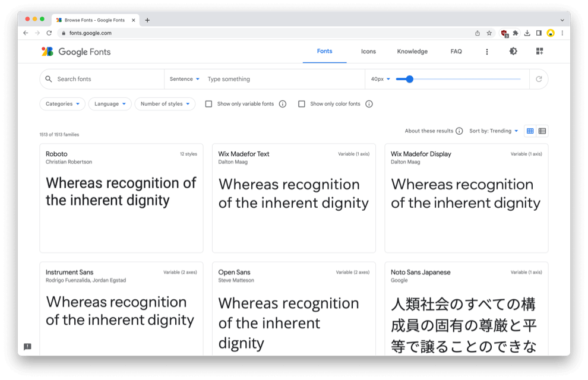
Task: Click info icon beside color fonts
Action: [x=369, y=104]
